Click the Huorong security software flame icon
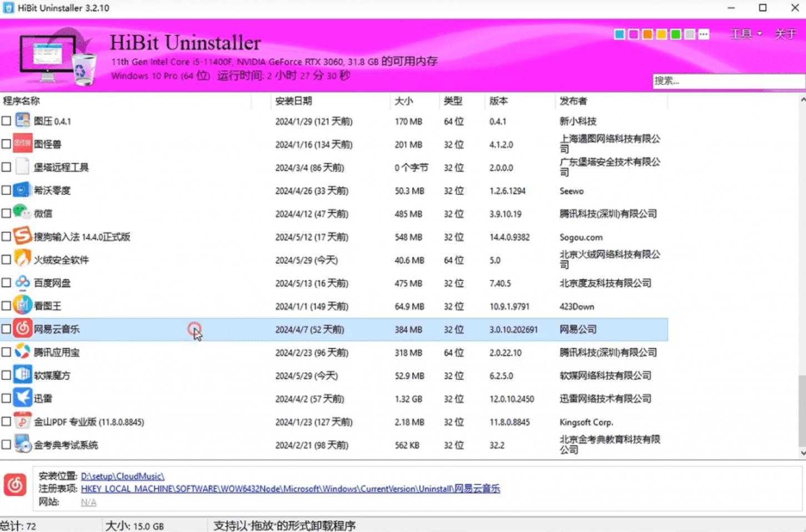The width and height of the screenshot is (806, 532). (x=22, y=259)
